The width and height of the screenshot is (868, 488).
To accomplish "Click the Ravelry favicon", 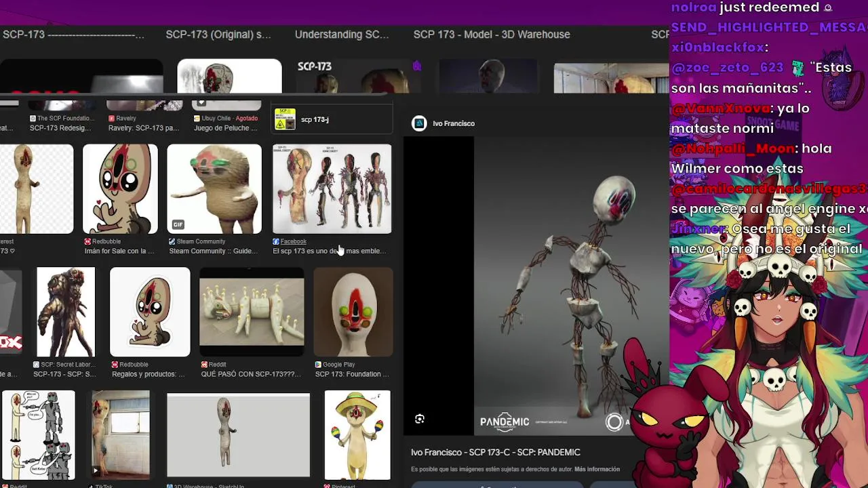I will click(112, 119).
